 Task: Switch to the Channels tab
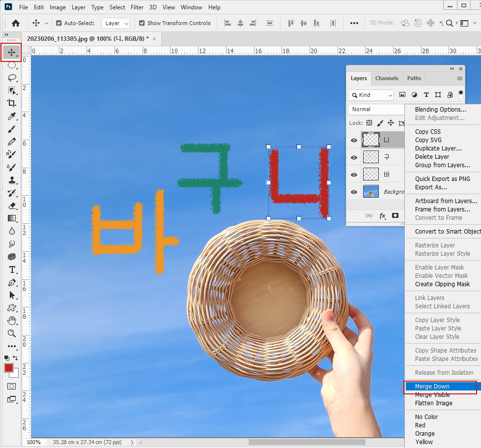pos(387,78)
